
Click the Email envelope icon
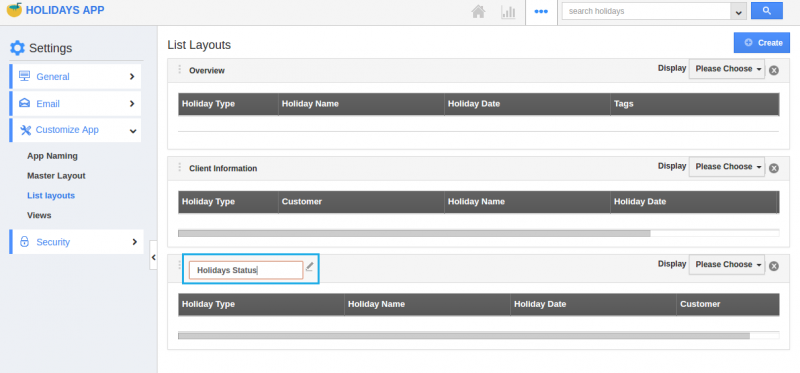click(24, 103)
